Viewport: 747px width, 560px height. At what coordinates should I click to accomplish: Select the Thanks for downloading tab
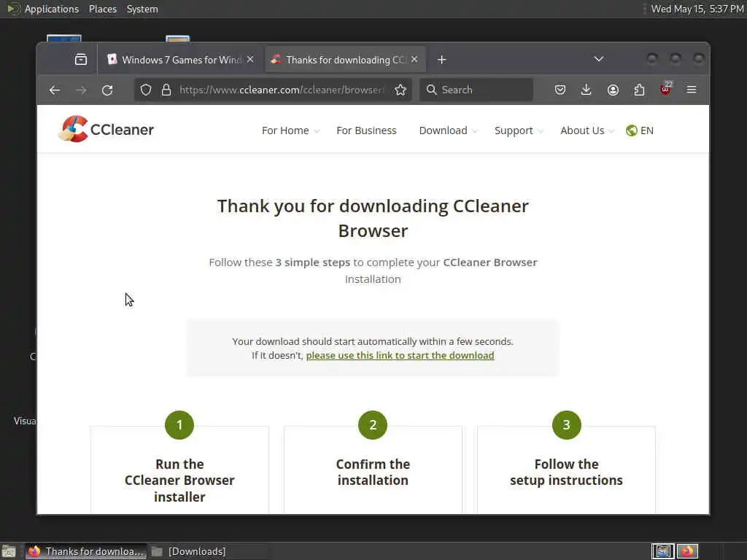[x=345, y=60]
